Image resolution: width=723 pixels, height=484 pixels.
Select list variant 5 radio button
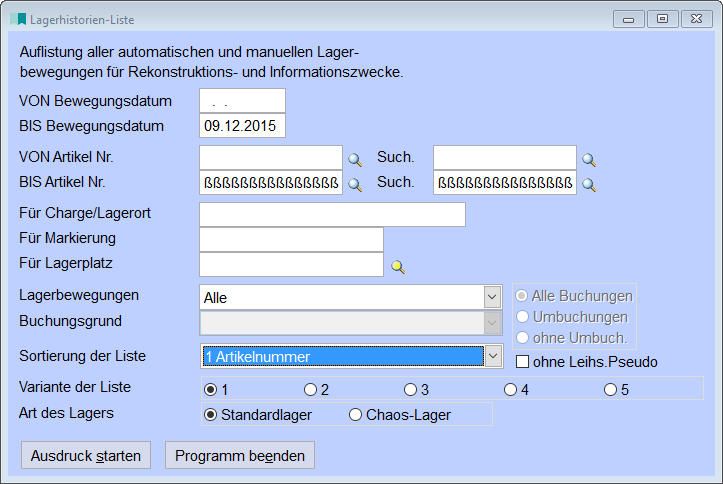(x=610, y=389)
